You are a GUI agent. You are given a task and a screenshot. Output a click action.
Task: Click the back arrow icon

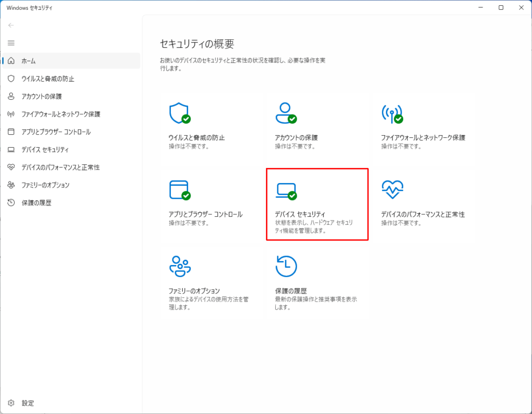click(11, 25)
